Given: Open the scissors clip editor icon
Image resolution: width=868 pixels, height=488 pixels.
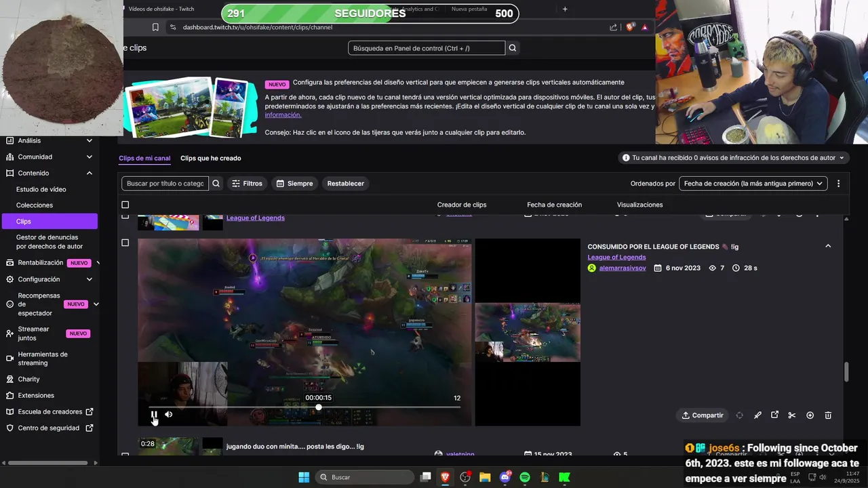Looking at the screenshot, I should pyautogui.click(x=791, y=415).
